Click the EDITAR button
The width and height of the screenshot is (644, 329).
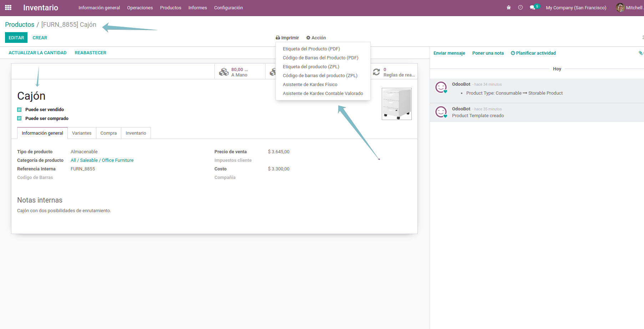coord(16,38)
